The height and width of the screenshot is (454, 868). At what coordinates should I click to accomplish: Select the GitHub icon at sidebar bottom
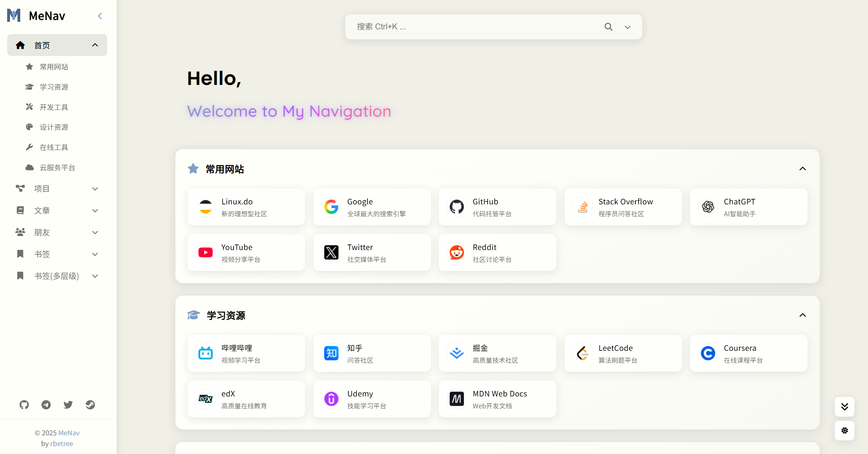tap(24, 404)
